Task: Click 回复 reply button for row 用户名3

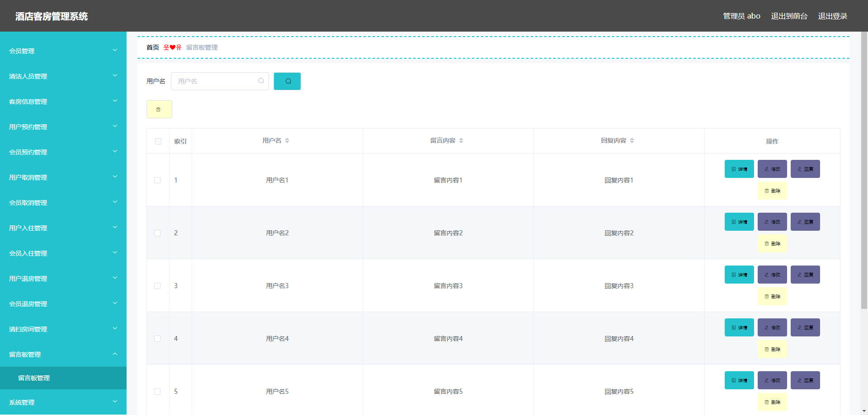Action: tap(805, 275)
